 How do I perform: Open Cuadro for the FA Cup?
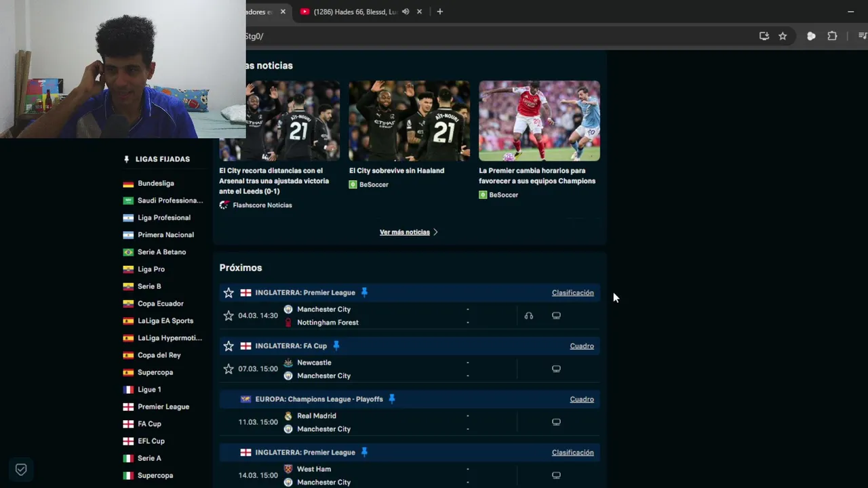point(582,346)
